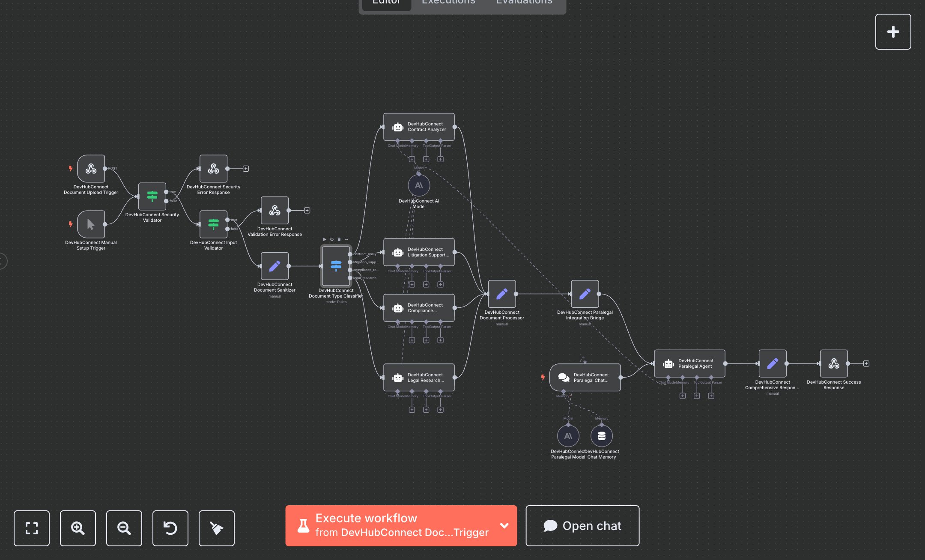Open the Security Validator IF node

click(152, 197)
